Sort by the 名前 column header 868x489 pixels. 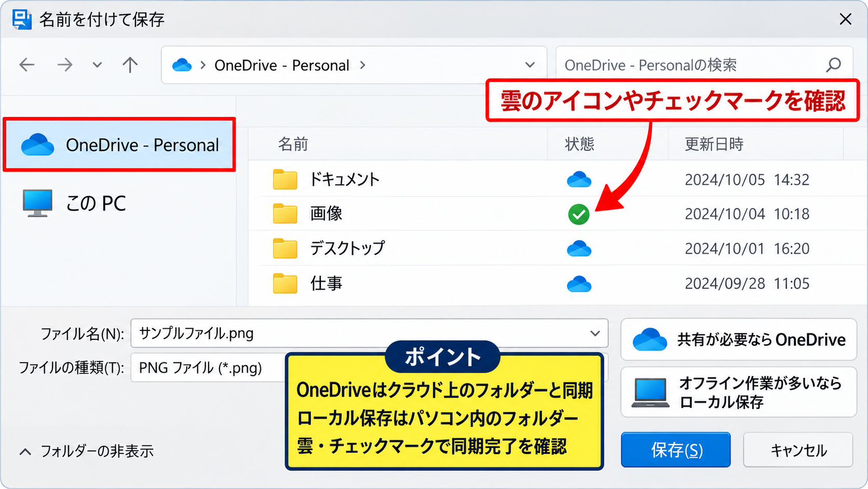tap(293, 144)
